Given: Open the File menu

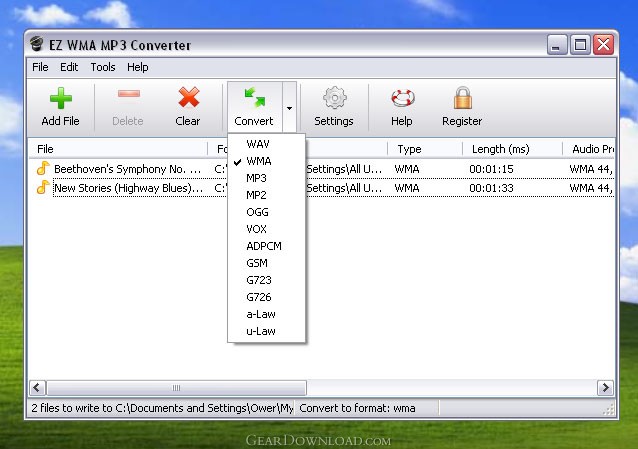Looking at the screenshot, I should point(40,67).
